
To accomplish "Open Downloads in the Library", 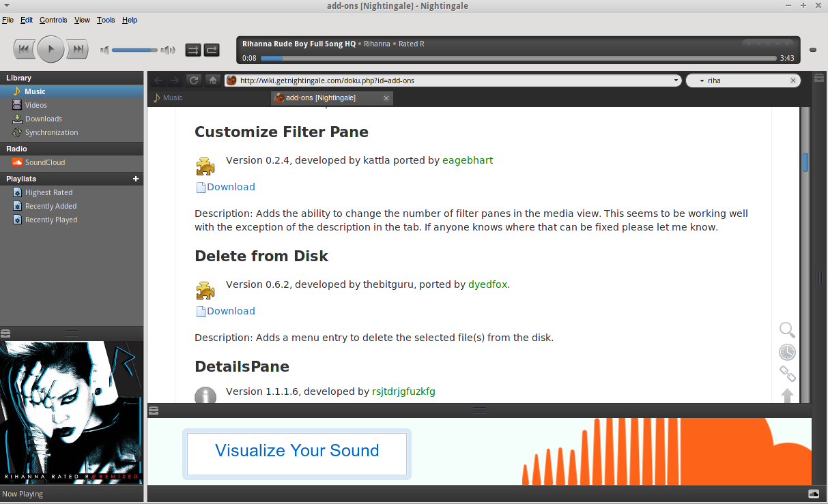I will (x=72, y=119).
